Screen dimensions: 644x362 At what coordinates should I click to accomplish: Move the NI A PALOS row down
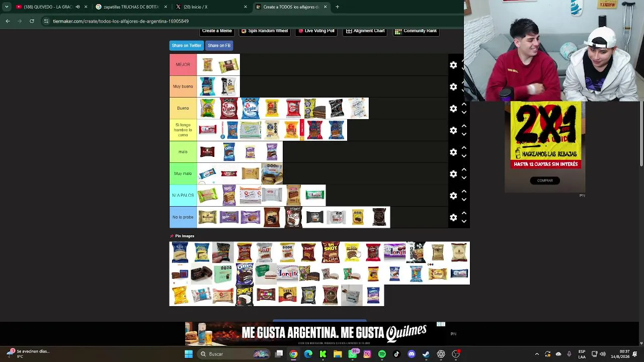(464, 200)
